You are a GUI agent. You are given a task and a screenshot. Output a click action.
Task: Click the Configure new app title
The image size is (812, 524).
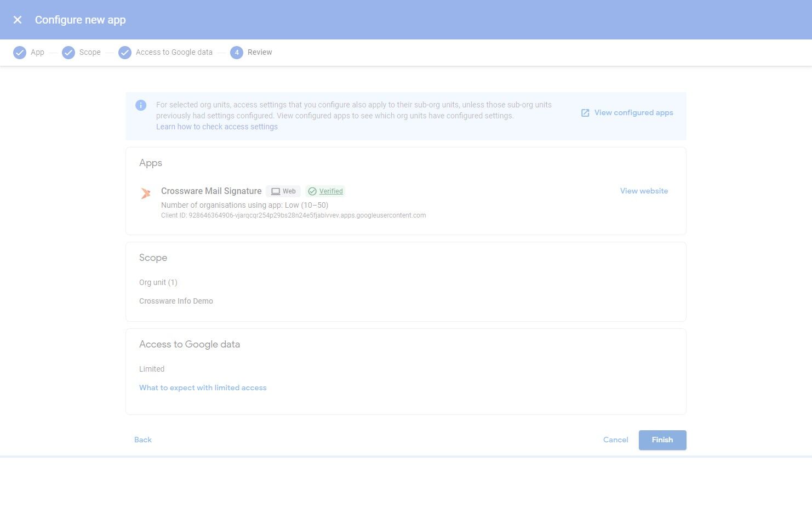[81, 20]
